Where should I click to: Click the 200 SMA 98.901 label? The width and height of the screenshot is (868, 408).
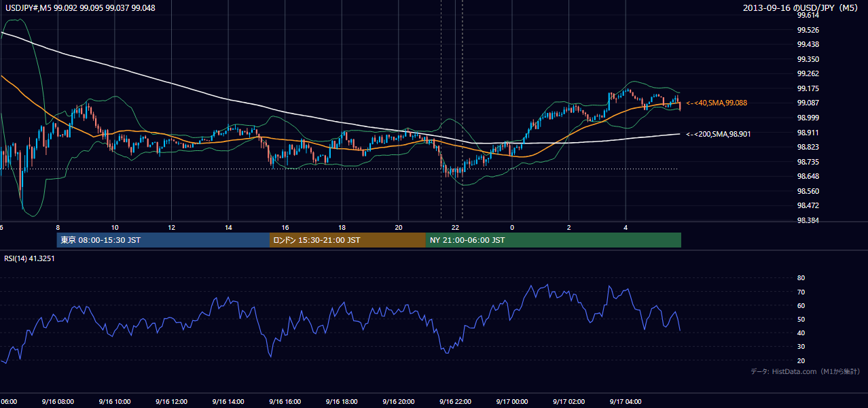[x=718, y=134]
